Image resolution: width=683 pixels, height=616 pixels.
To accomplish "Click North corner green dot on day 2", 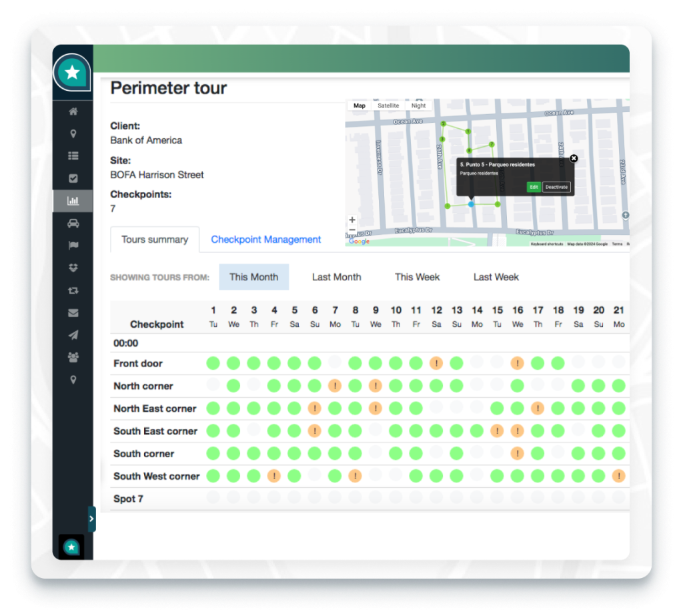I will 233,386.
